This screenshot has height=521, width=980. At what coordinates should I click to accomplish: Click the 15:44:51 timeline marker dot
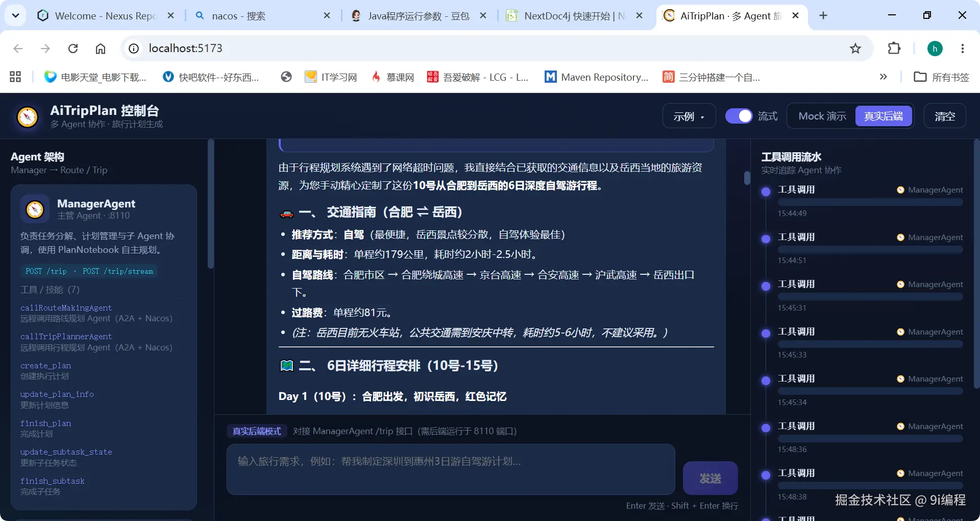[766, 239]
